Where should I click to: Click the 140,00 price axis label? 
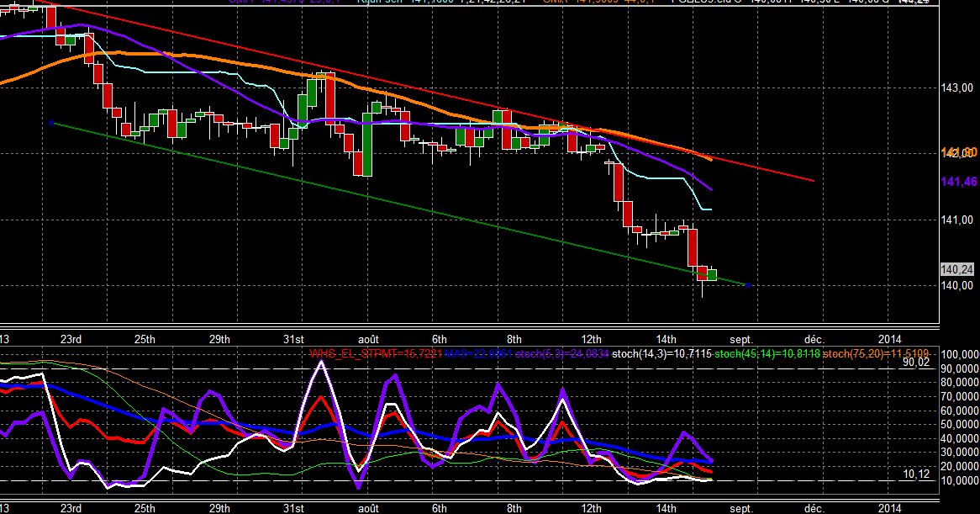956,286
